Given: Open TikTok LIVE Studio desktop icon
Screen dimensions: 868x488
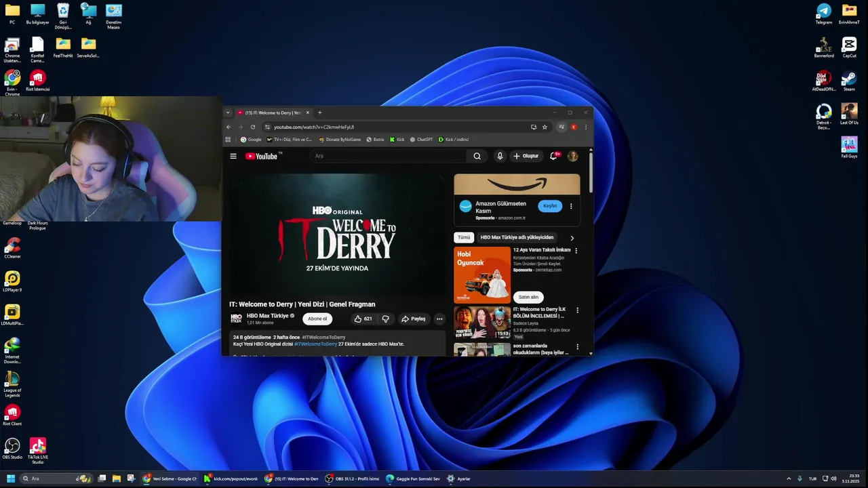Looking at the screenshot, I should click(38, 451).
